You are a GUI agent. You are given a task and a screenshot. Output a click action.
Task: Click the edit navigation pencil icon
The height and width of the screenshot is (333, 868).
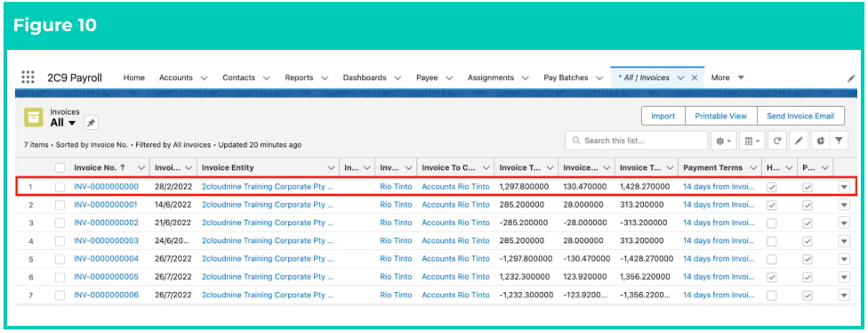(851, 78)
